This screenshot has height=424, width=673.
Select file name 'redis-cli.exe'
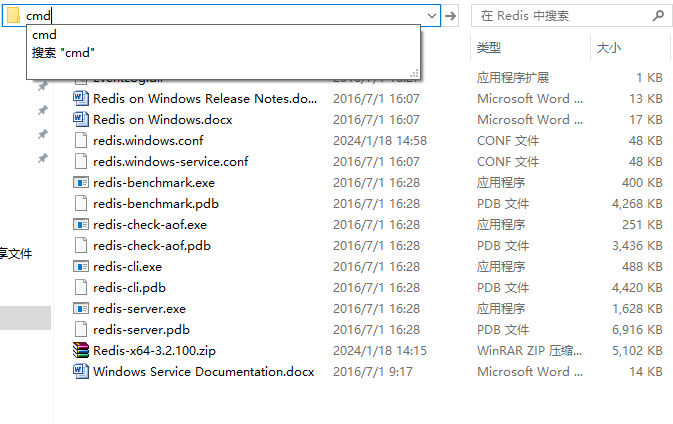[127, 267]
